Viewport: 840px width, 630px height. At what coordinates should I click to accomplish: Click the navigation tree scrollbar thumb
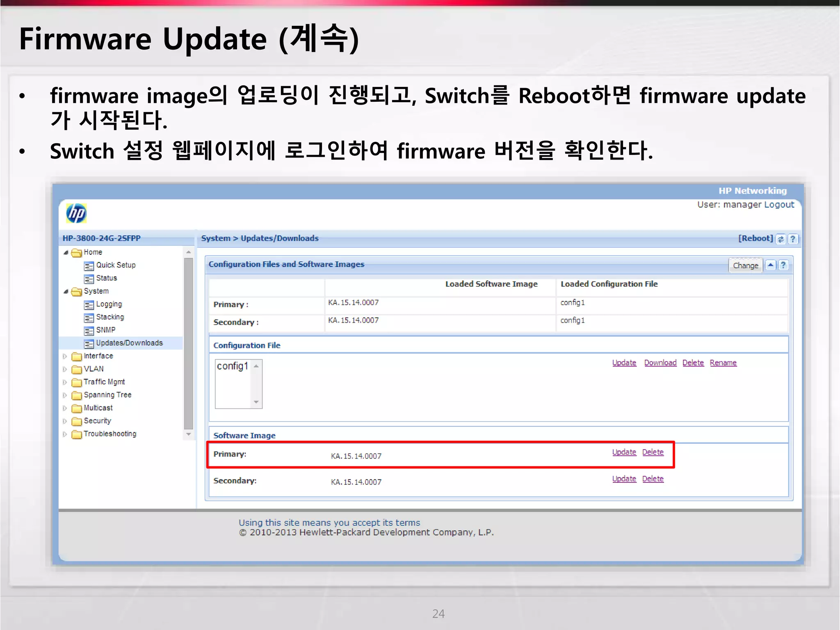click(189, 343)
